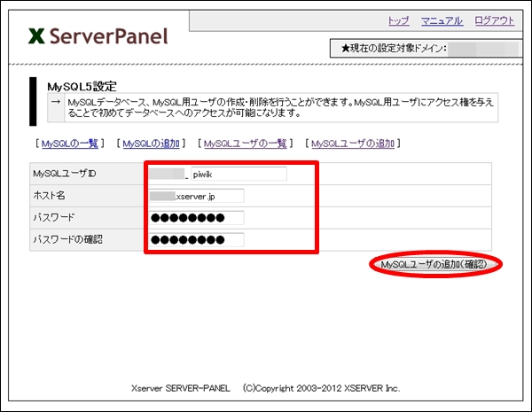Open the マニュアル link
Image resolution: width=532 pixels, height=412 pixels.
[442, 21]
